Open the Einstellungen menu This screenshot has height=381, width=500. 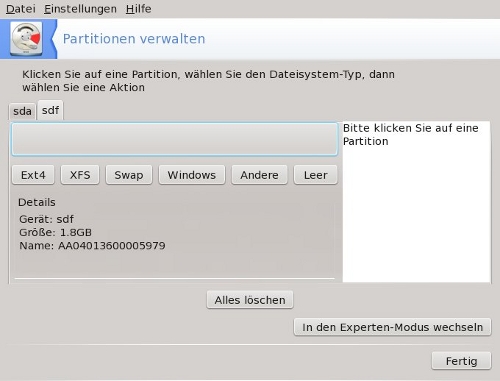tap(80, 9)
